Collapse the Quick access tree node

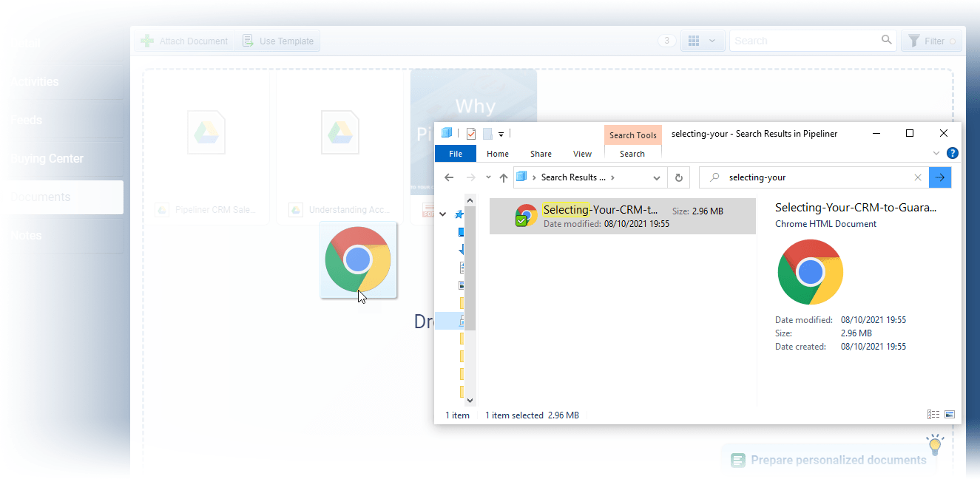[443, 214]
